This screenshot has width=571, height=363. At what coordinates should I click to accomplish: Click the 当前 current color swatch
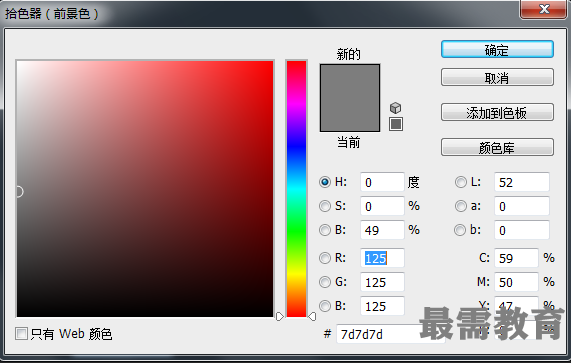(x=350, y=115)
